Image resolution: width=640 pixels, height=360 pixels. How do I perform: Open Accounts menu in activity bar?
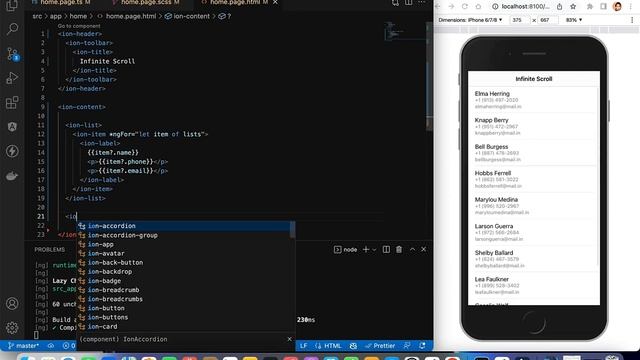coord(12,304)
